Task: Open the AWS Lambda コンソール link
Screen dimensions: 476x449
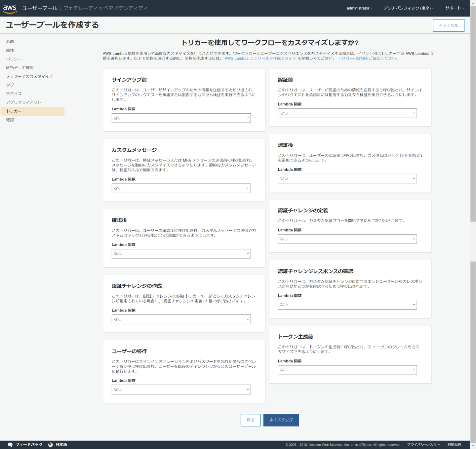Action: point(260,58)
